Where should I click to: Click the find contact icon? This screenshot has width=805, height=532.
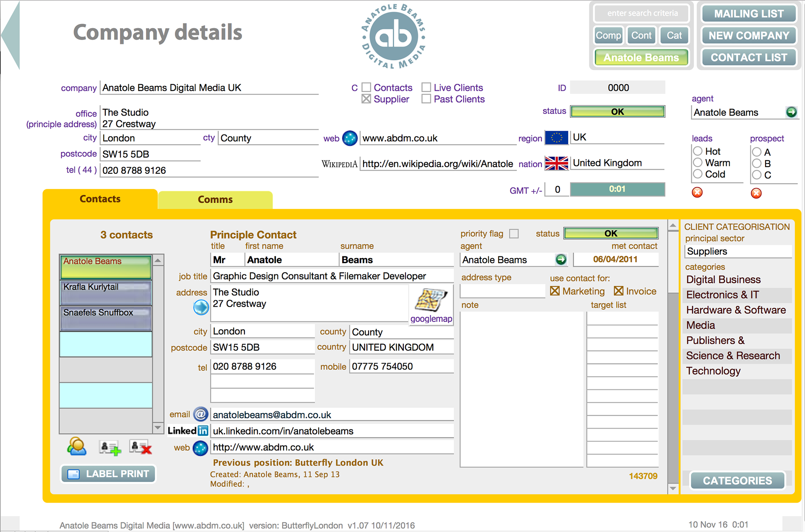[x=77, y=447]
